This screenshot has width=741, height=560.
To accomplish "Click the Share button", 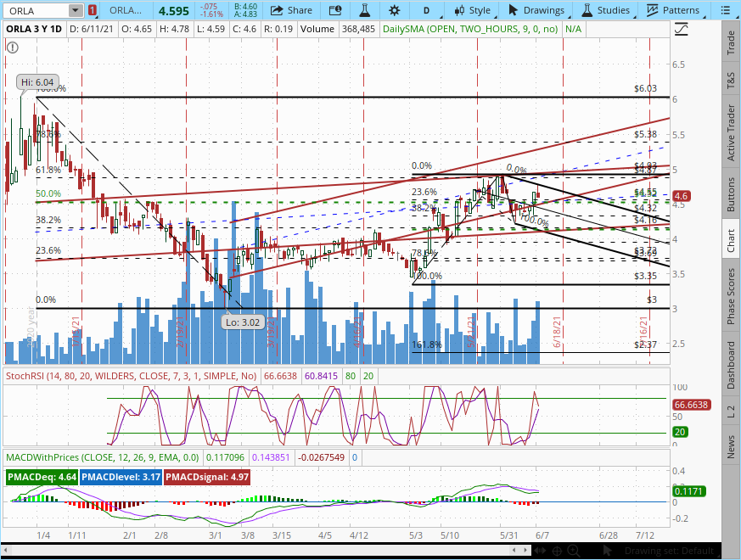I will click(290, 10).
